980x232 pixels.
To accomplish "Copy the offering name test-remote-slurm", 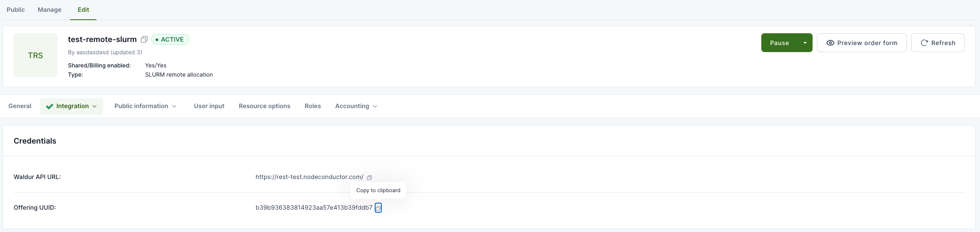I will pos(144,39).
